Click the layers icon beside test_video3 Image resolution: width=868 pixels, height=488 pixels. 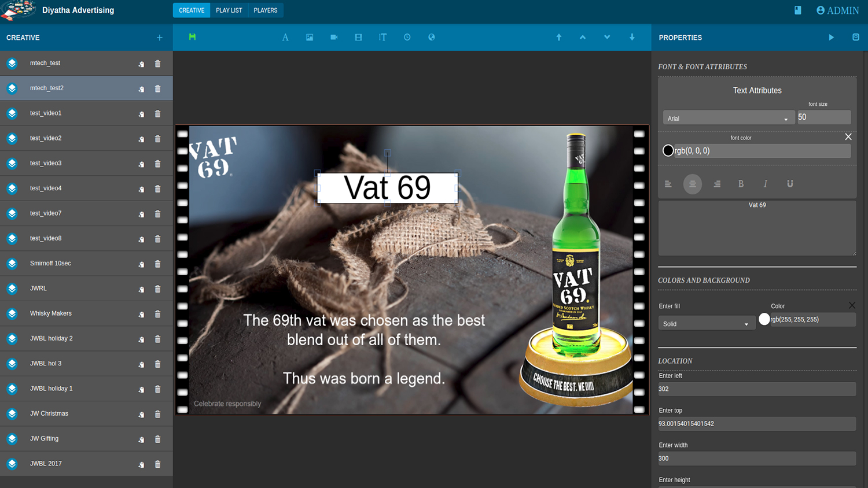point(12,164)
